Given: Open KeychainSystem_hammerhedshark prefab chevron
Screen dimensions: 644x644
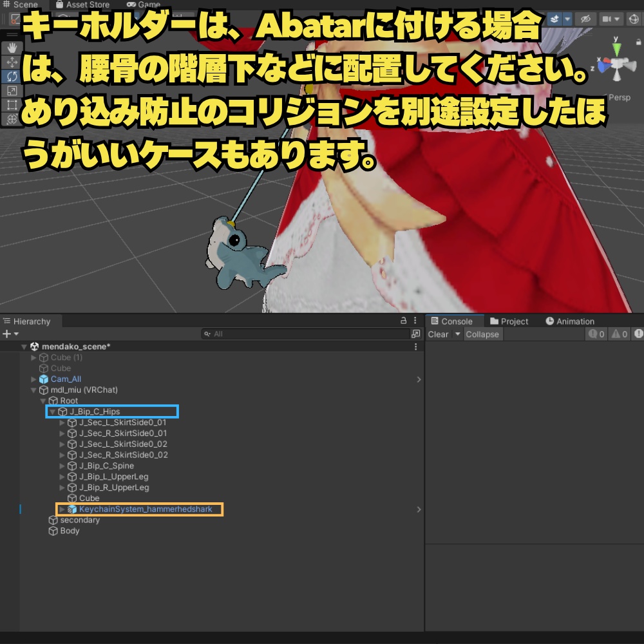Looking at the screenshot, I should (x=419, y=509).
